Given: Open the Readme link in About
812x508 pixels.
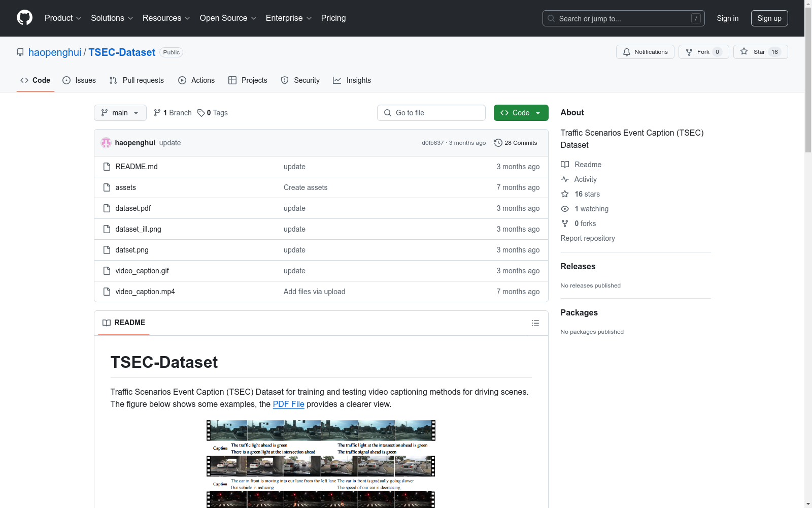Looking at the screenshot, I should coord(581,165).
